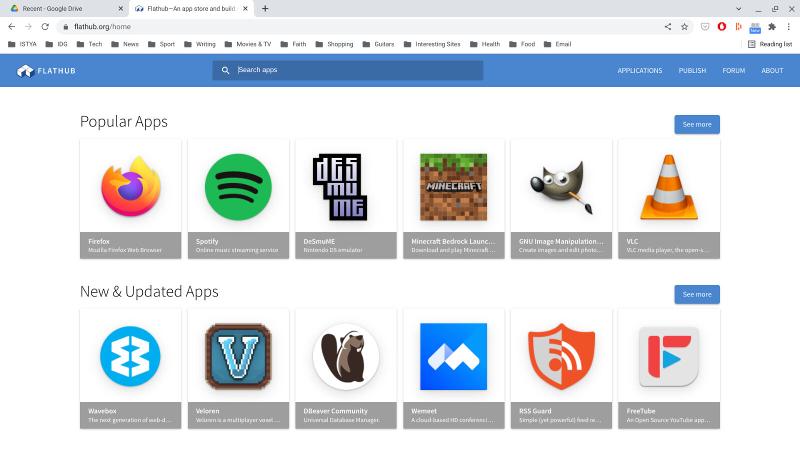Open APPLICATIONS in Flathub nav

coord(640,70)
